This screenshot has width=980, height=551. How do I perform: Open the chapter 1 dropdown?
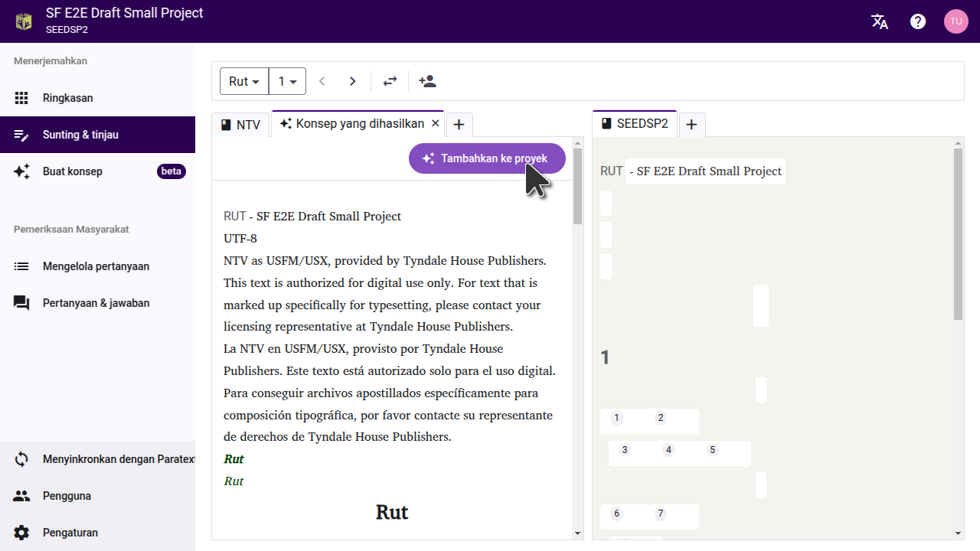click(x=287, y=81)
